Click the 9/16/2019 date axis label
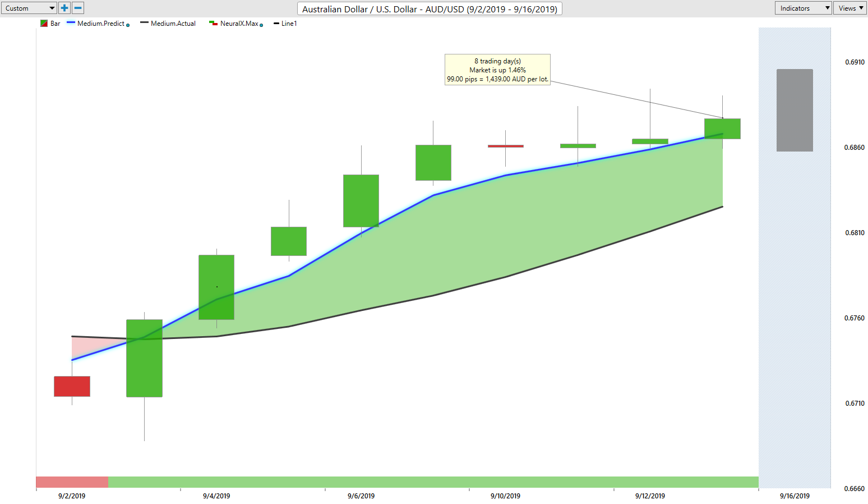Image resolution: width=868 pixels, height=504 pixels. (x=795, y=496)
